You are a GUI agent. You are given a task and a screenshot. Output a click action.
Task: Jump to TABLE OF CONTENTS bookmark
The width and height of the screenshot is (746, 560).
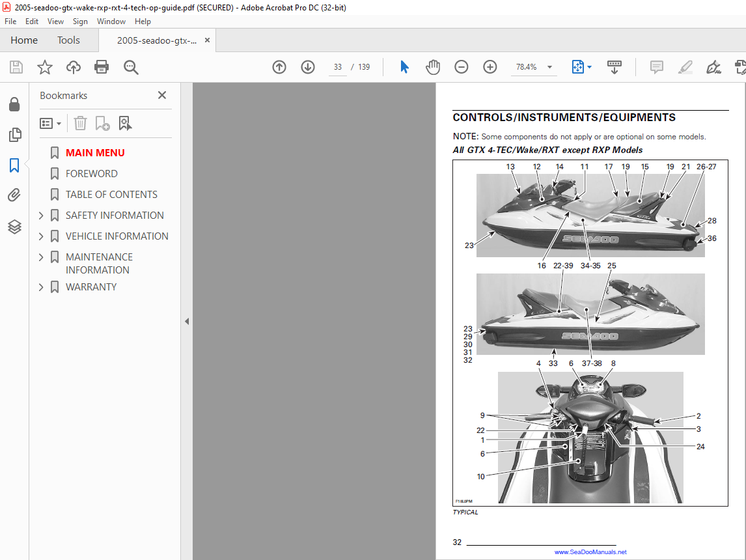111,195
